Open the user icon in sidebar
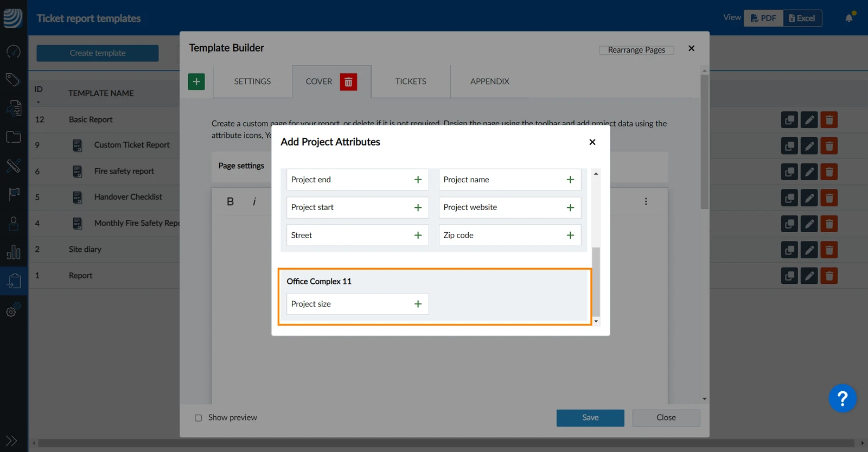This screenshot has width=868, height=452. tap(13, 223)
